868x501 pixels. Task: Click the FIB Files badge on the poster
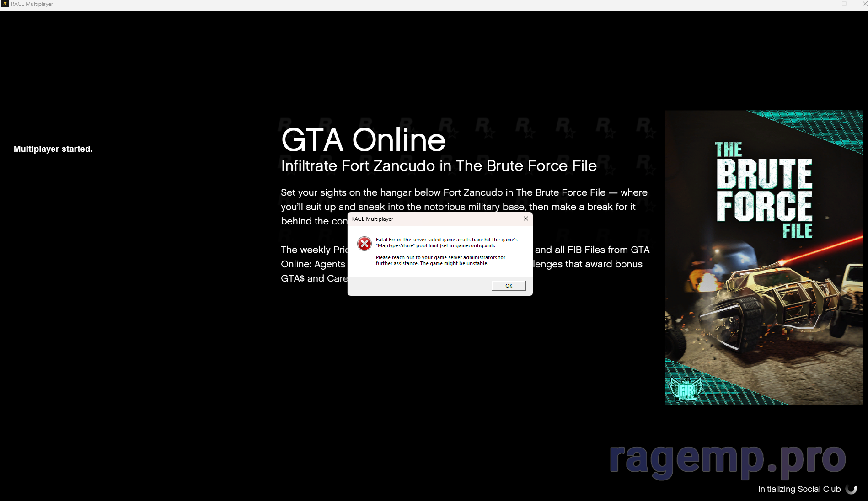pyautogui.click(x=686, y=389)
